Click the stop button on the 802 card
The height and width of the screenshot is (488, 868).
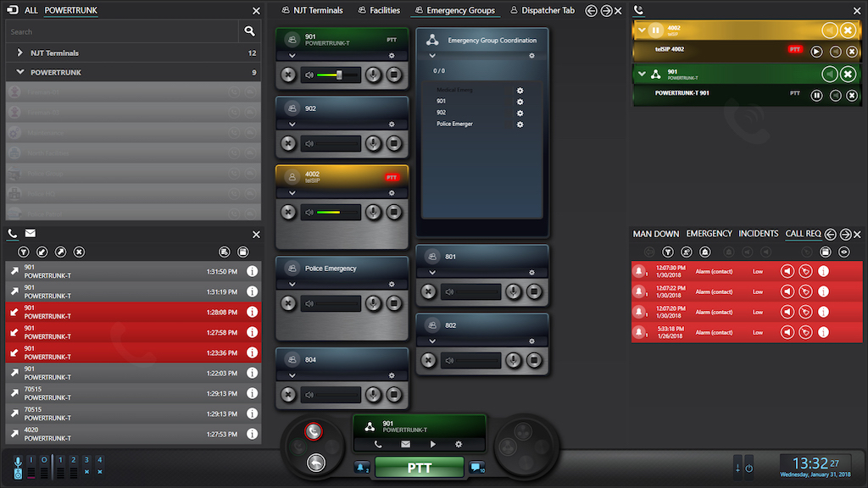pos(534,361)
